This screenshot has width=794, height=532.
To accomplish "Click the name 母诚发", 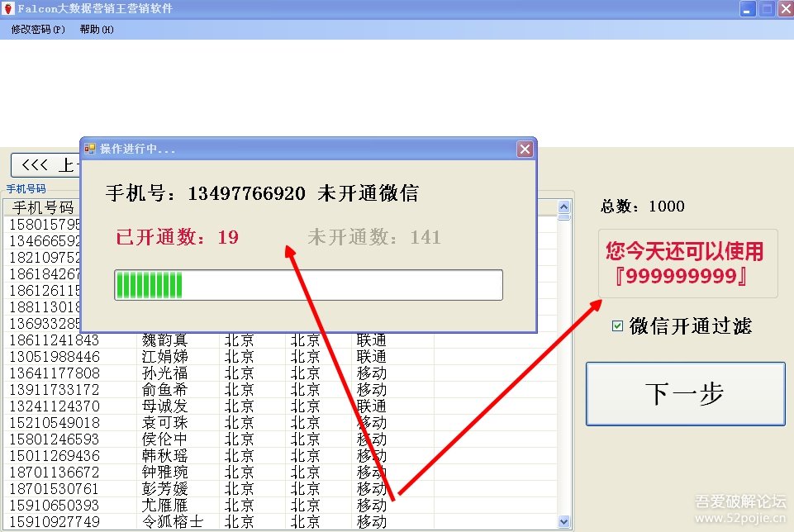I will (x=164, y=406).
